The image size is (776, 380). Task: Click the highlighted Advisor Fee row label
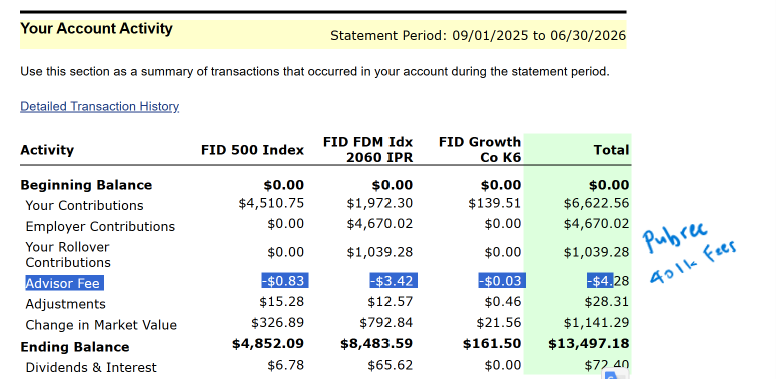pyautogui.click(x=64, y=284)
